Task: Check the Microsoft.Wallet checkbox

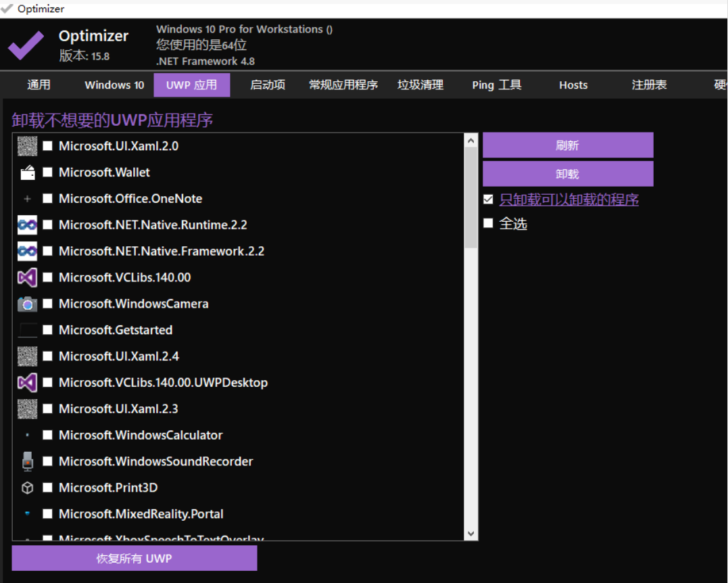Action: (x=47, y=172)
